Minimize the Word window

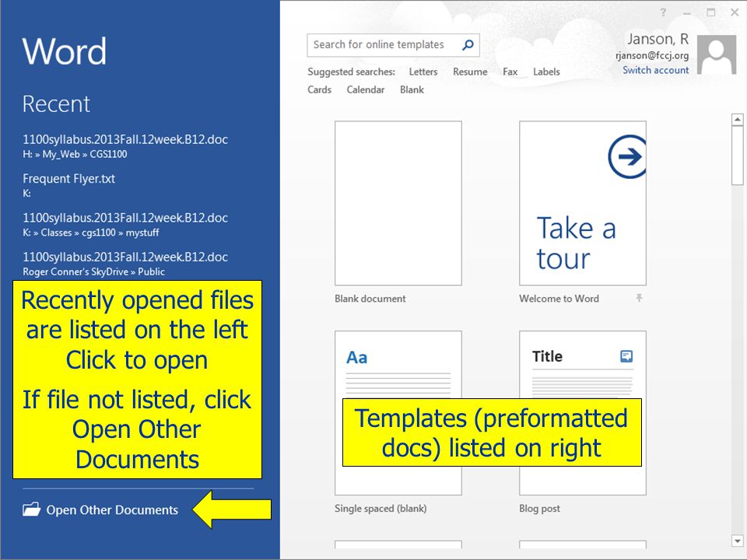tap(687, 13)
